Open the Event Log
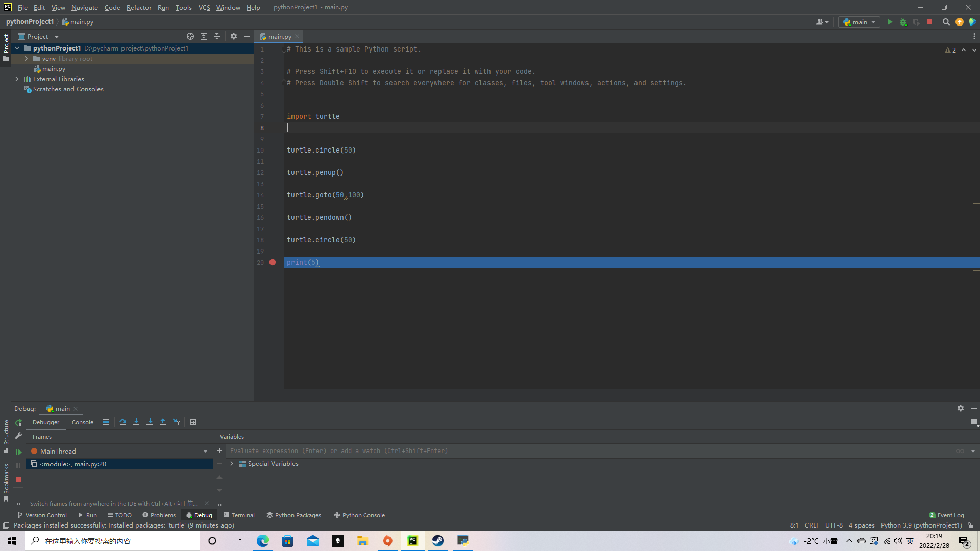The height and width of the screenshot is (551, 980). click(x=948, y=515)
